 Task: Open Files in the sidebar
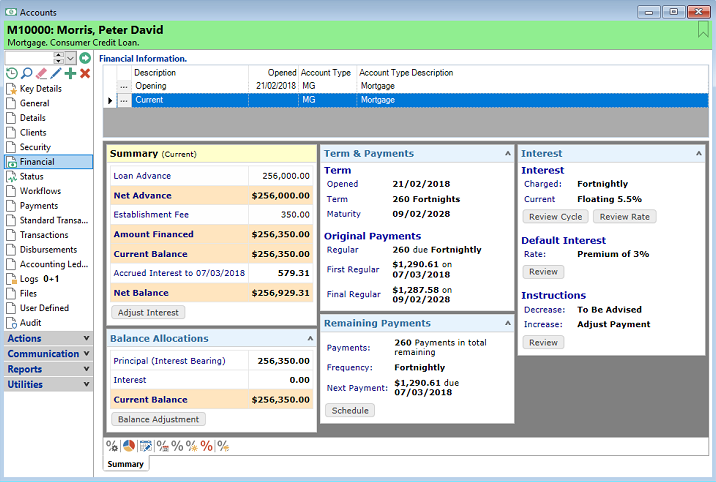(x=28, y=293)
